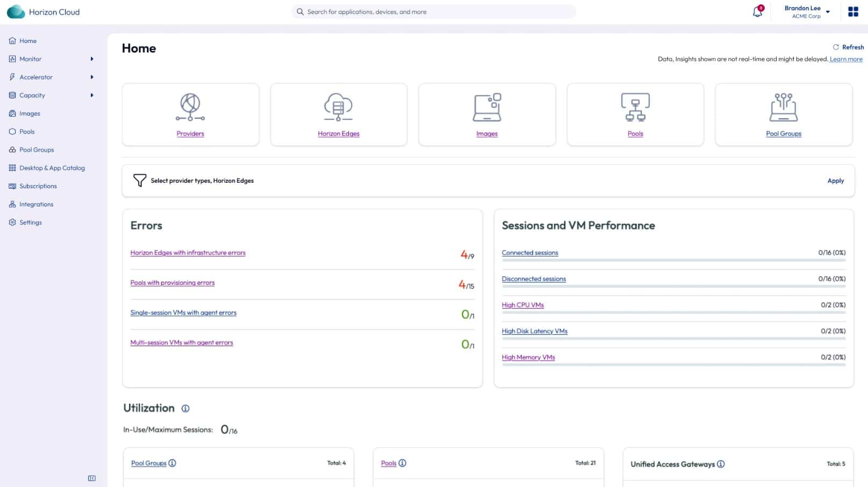Open the High Memory VMs link
Image resolution: width=868 pixels, height=487 pixels.
pyautogui.click(x=528, y=357)
